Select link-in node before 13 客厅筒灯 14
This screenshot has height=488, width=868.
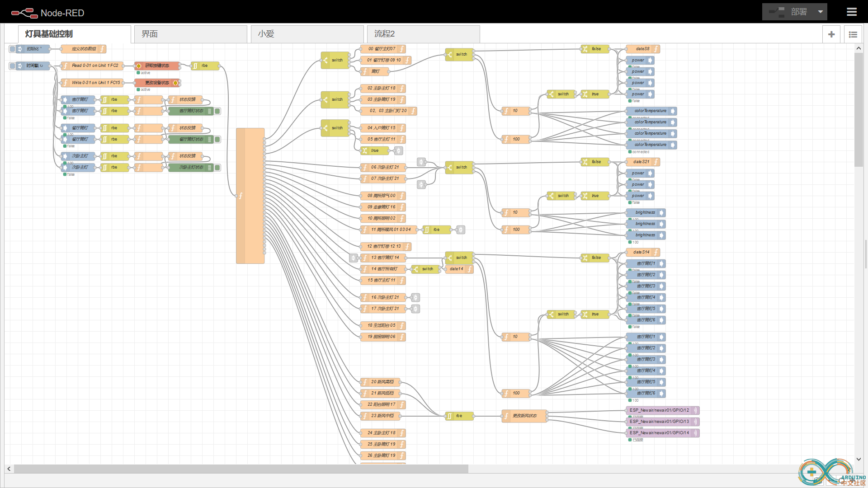click(354, 258)
